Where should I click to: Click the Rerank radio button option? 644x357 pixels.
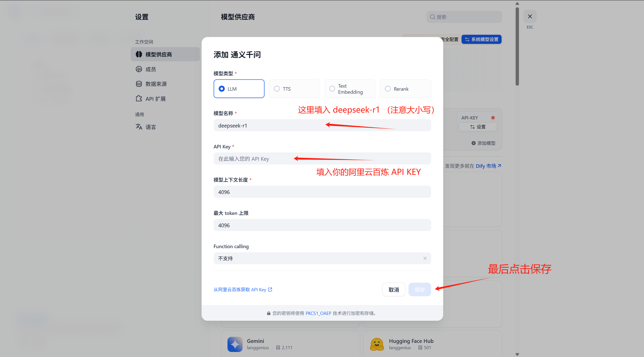388,88
